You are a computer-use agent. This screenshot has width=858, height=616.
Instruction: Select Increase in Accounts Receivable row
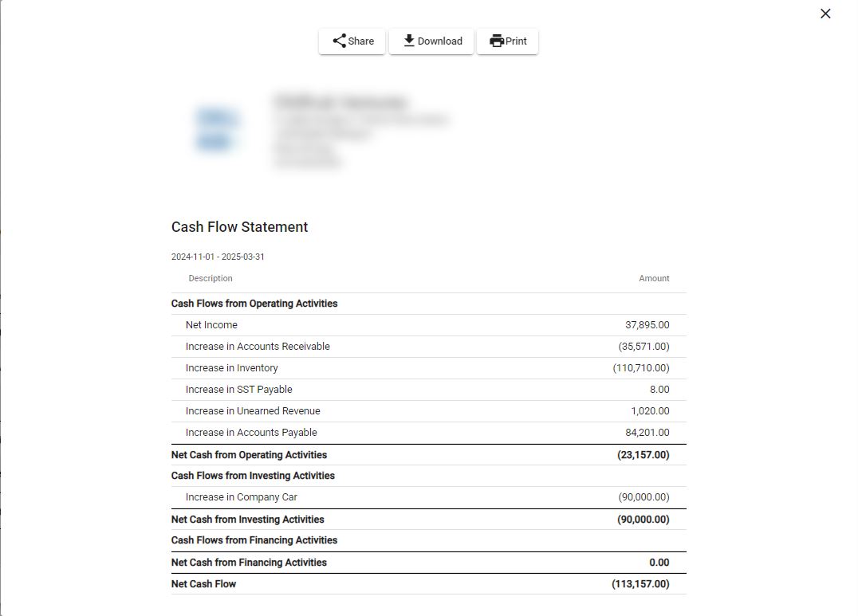(428, 347)
